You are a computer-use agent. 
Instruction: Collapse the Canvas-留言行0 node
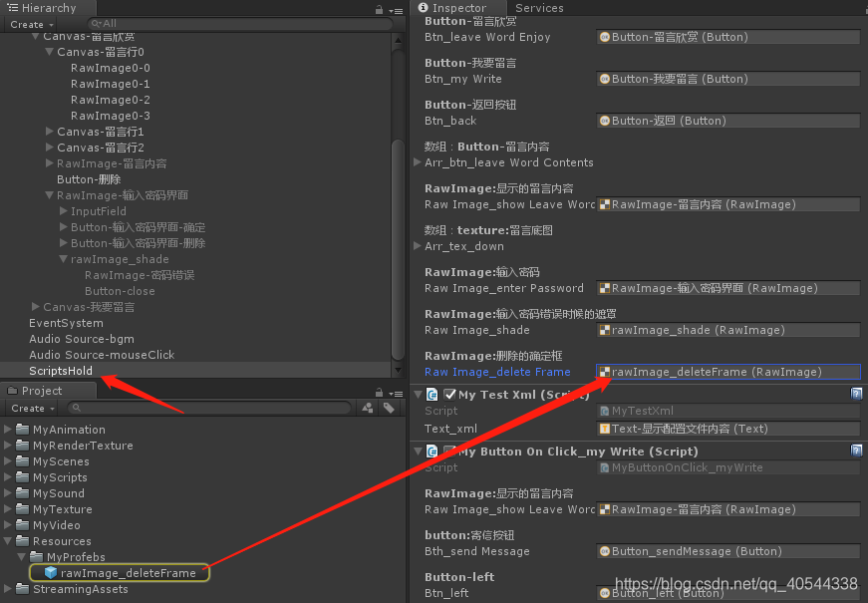click(49, 52)
